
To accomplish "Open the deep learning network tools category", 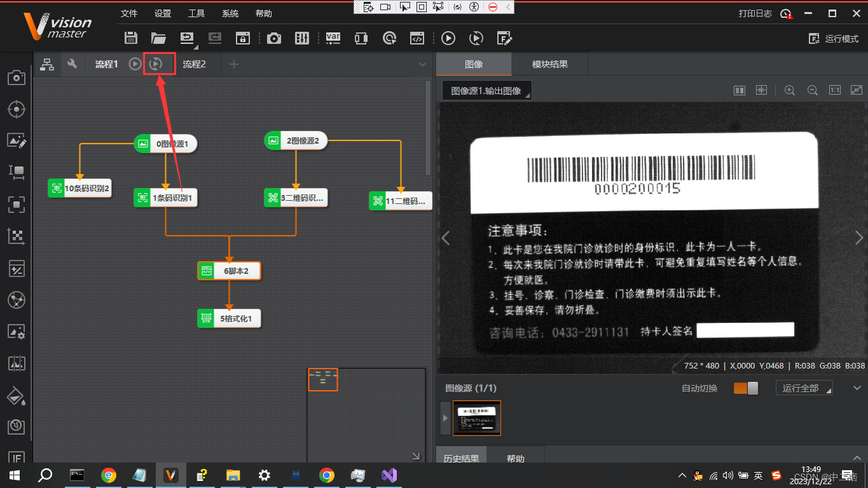I will coord(16,300).
